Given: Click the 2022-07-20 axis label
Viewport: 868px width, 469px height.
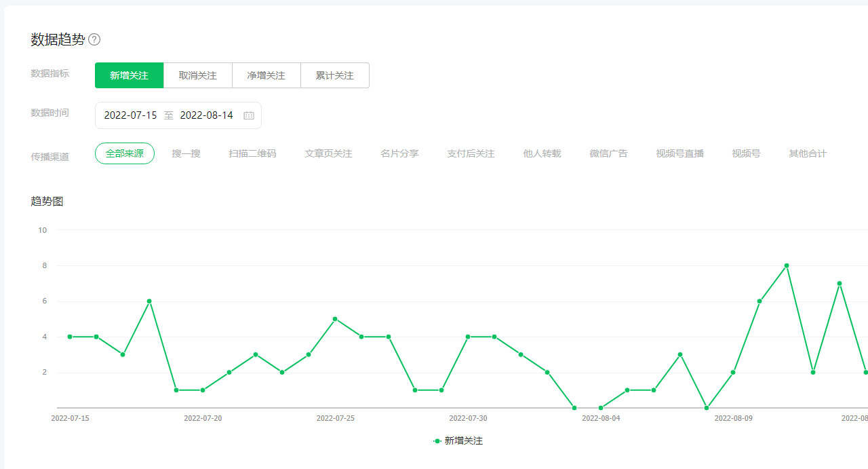Looking at the screenshot, I should [203, 418].
